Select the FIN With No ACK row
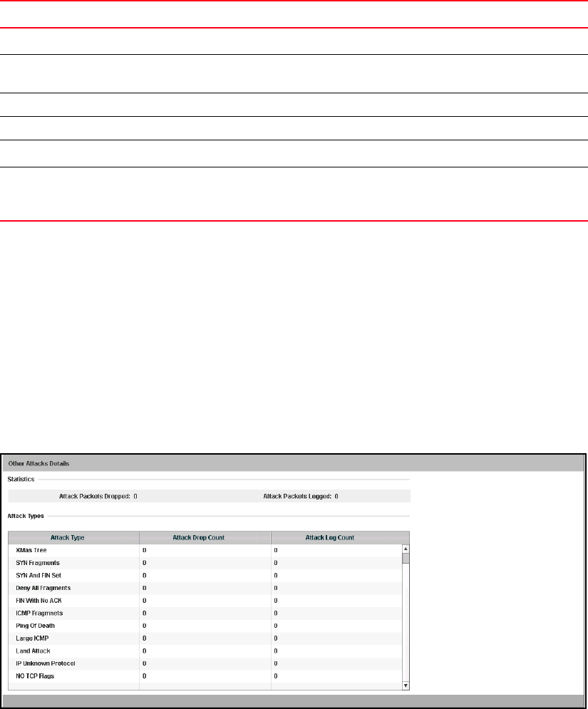This screenshot has height=709, width=588. 205,601
